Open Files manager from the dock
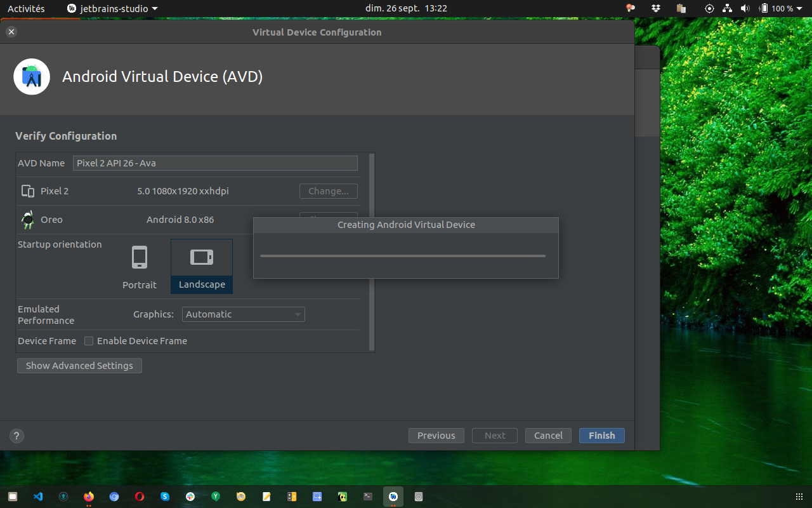812x508 pixels. coord(13,497)
